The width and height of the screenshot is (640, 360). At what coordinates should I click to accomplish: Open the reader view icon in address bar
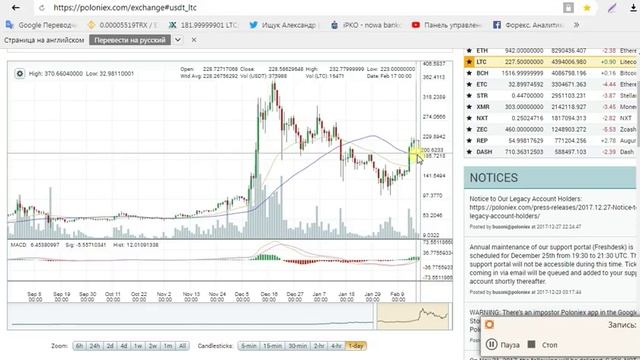568,8
